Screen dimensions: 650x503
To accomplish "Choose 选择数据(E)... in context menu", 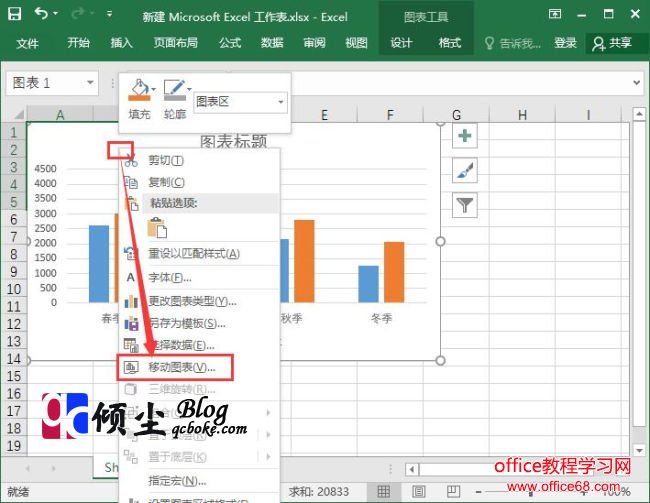I will (199, 345).
